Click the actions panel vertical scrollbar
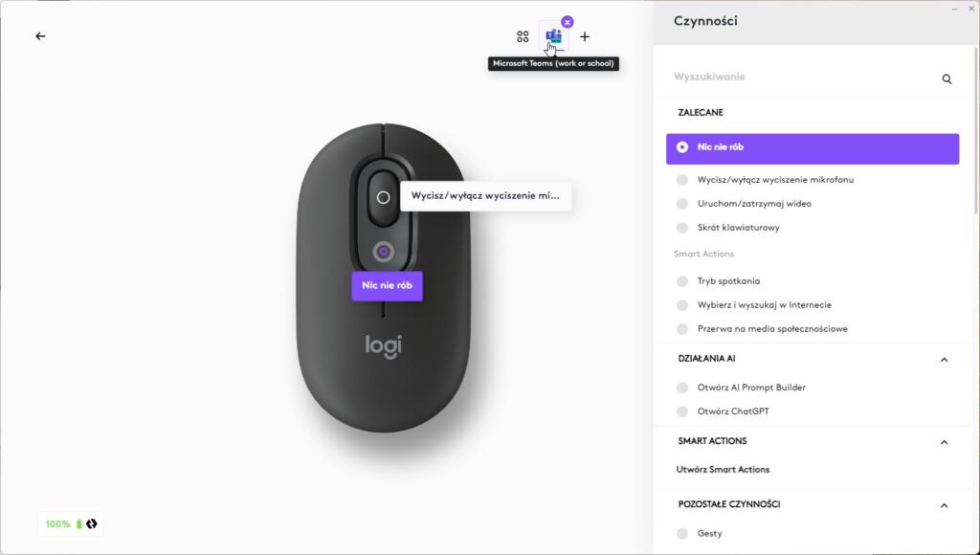This screenshot has height=555, width=980. (x=977, y=131)
